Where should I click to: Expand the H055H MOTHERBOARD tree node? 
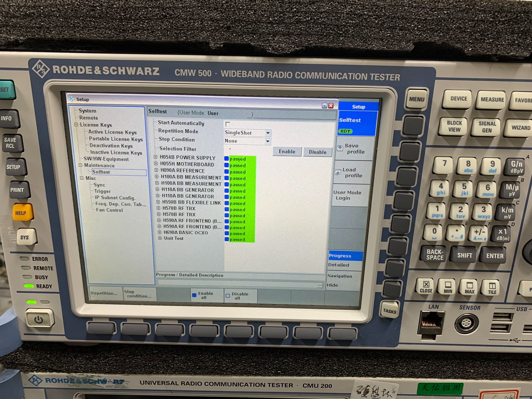coord(156,164)
